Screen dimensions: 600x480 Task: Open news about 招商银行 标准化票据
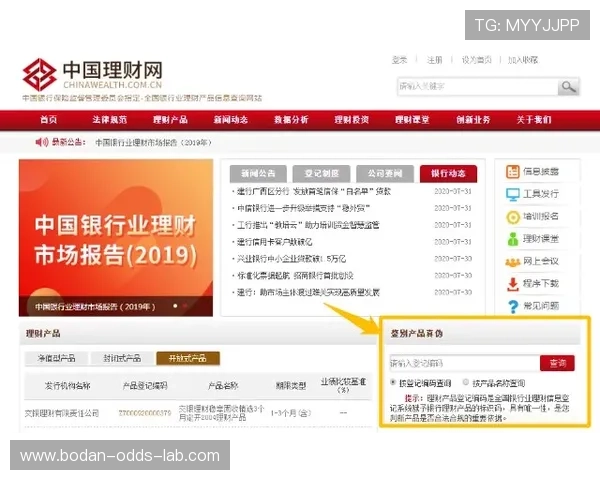295,276
